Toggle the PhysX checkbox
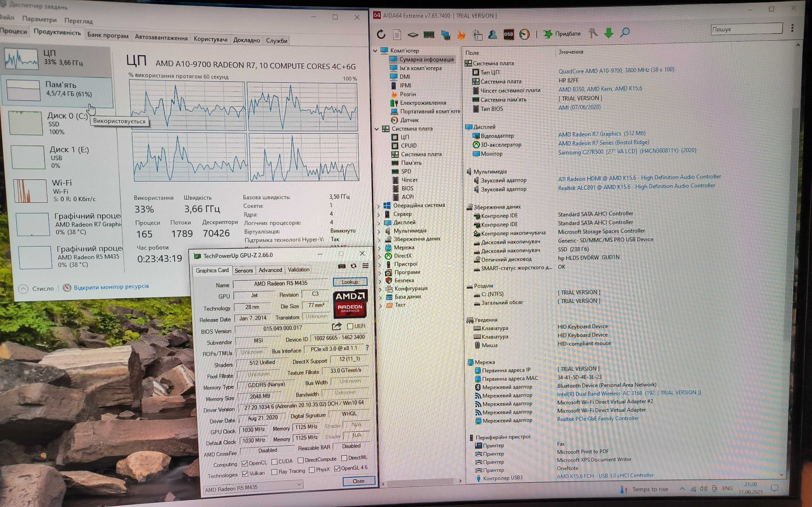Screen dimensions: 812x507 tap(312, 470)
